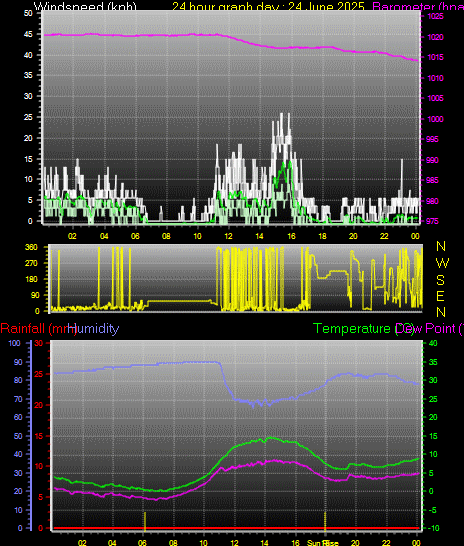
Task: Click the magenta Dew Point label
Action: click(x=429, y=329)
